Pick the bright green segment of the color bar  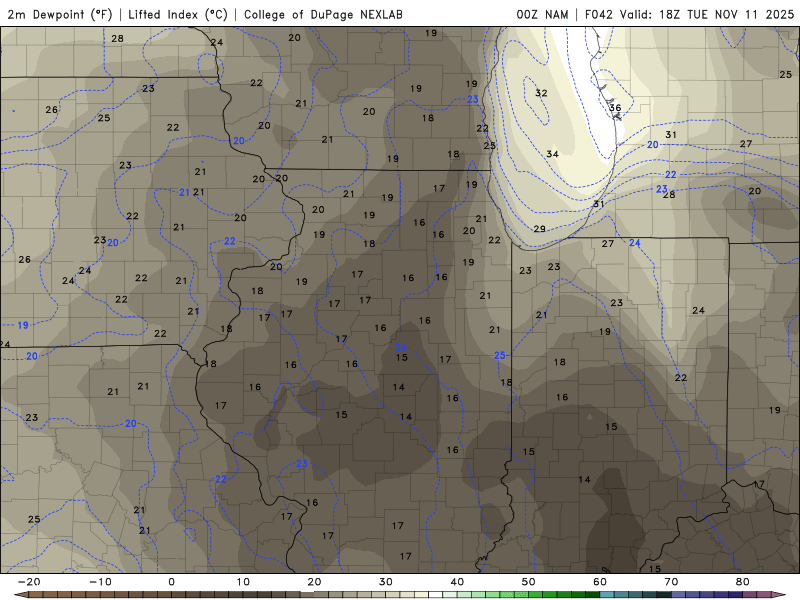(536, 594)
